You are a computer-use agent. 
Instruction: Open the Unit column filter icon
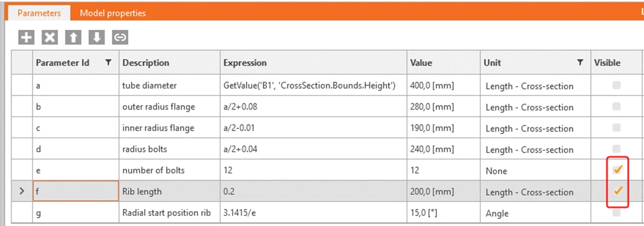tap(580, 63)
